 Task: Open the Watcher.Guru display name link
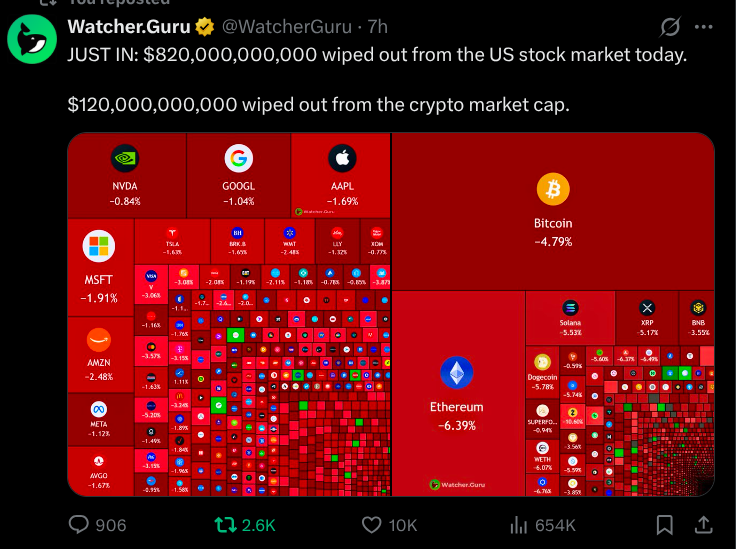tap(129, 26)
